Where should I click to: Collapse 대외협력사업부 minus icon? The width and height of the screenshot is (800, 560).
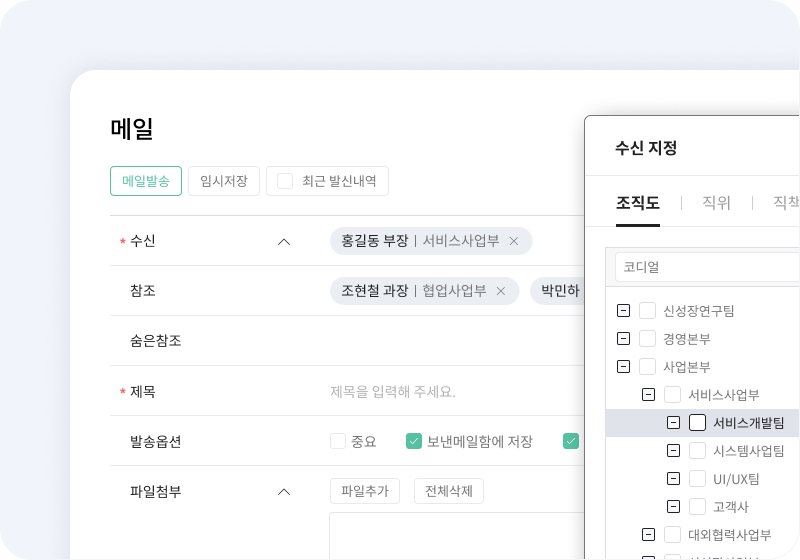[x=649, y=535]
